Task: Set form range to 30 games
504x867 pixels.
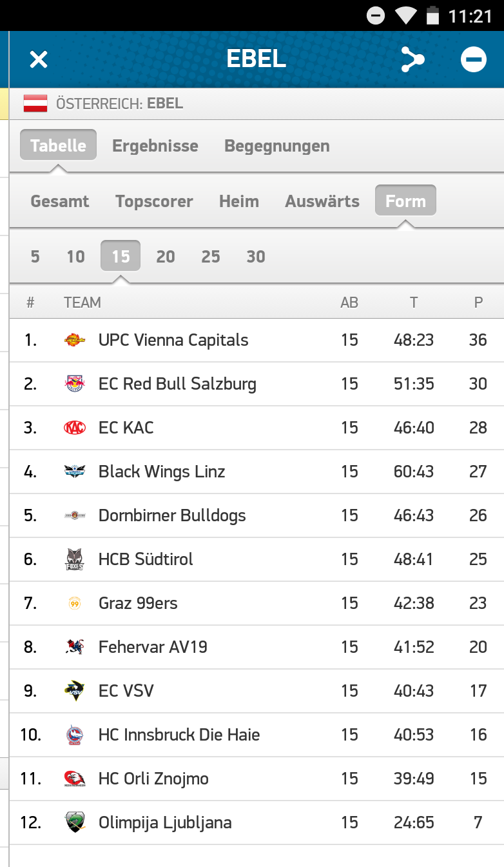Action: pyautogui.click(x=256, y=257)
